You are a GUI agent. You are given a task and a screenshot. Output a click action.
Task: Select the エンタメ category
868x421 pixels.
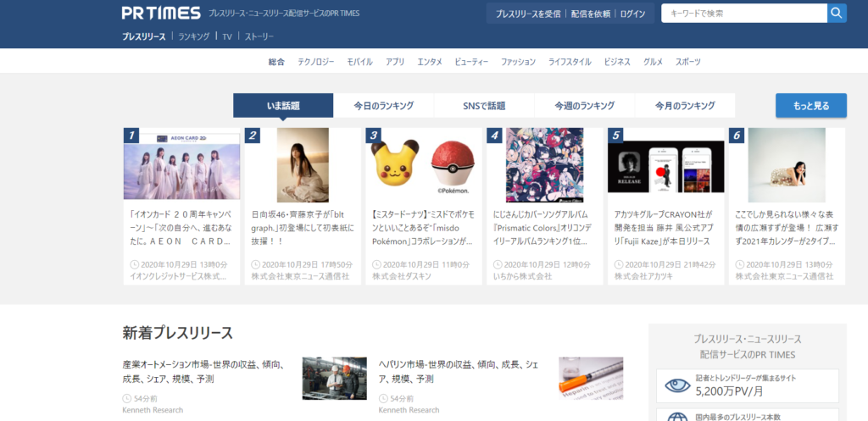coord(430,62)
